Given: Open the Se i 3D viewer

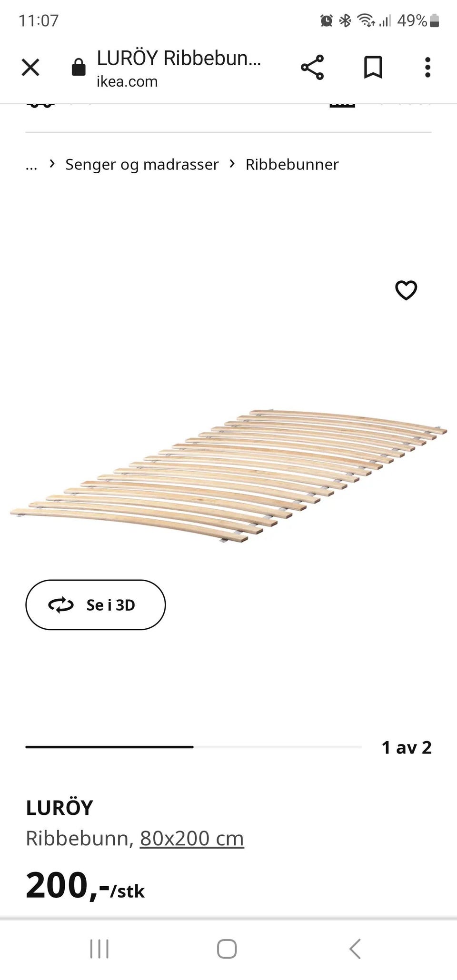Looking at the screenshot, I should coord(95,605).
